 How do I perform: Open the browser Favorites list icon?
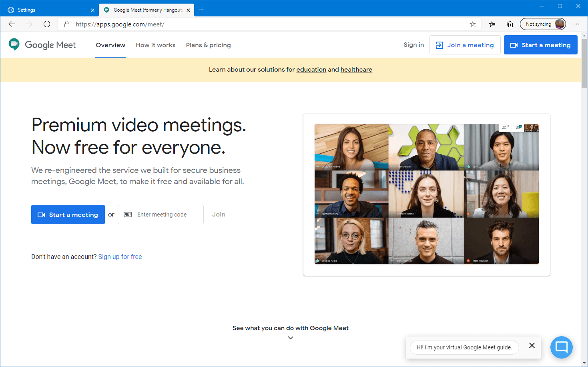492,24
